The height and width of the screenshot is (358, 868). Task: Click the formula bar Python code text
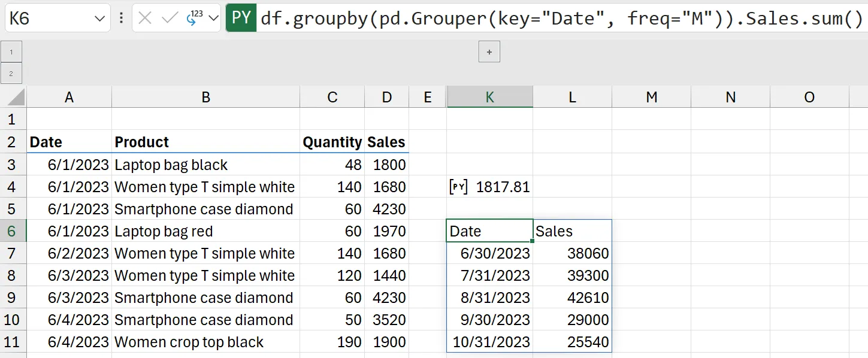[539, 17]
